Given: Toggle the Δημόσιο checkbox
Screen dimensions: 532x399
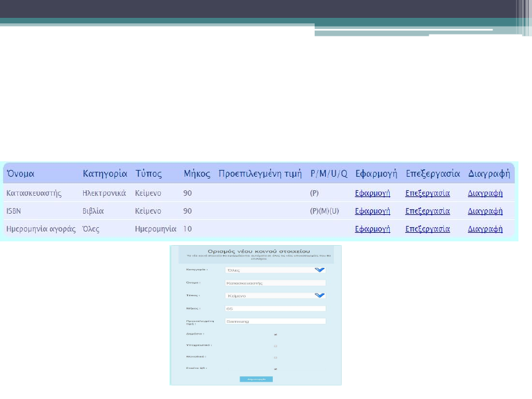Looking at the screenshot, I should (x=275, y=334).
